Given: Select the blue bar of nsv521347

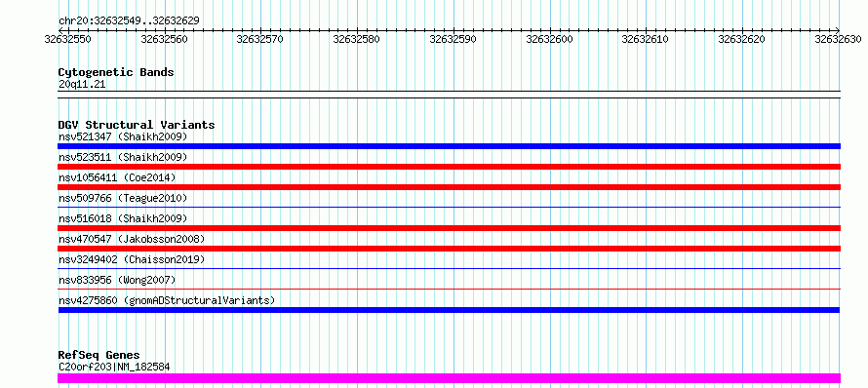Looking at the screenshot, I should [x=449, y=146].
